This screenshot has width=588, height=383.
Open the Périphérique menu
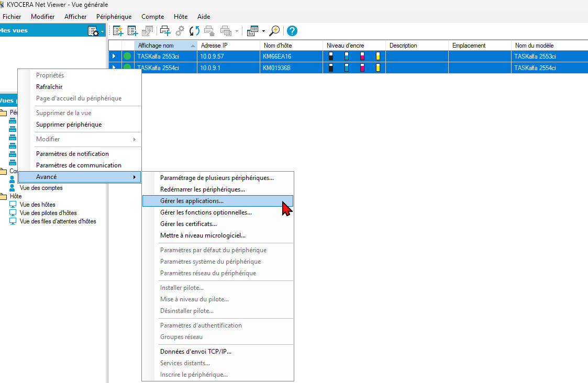tap(114, 17)
